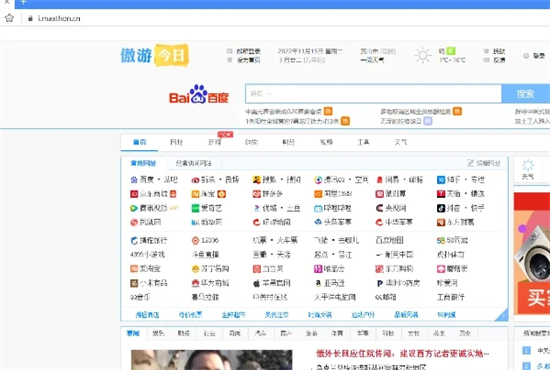Viewport: 550px width, 370px height.
Task: Click the 反馈 feedback link
Action: (x=499, y=60)
